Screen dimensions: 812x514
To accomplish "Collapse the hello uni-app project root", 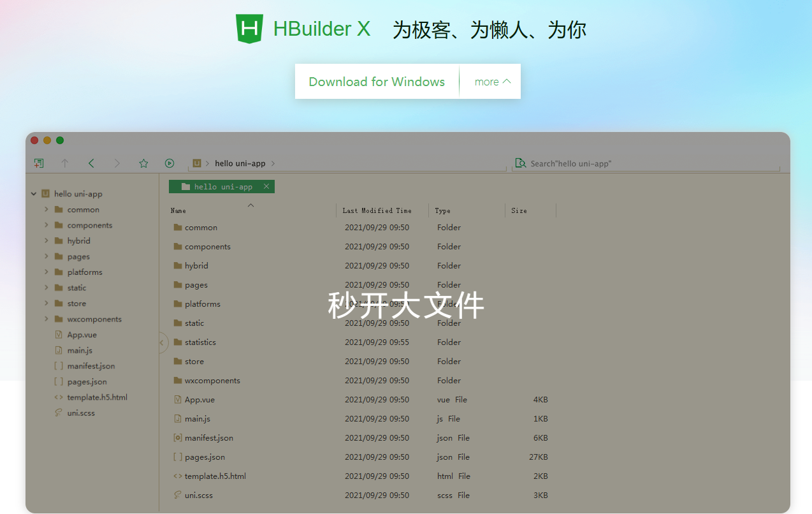I will [x=34, y=194].
